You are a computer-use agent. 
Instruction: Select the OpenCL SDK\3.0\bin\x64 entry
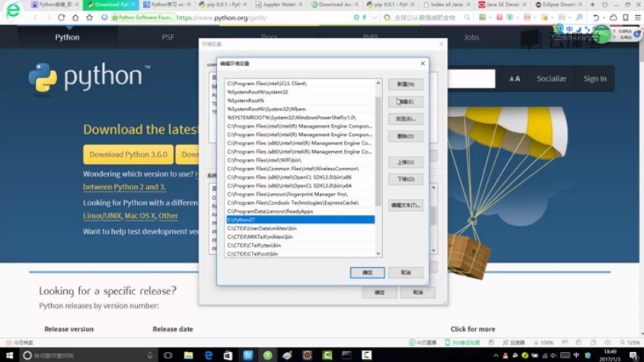pos(300,186)
